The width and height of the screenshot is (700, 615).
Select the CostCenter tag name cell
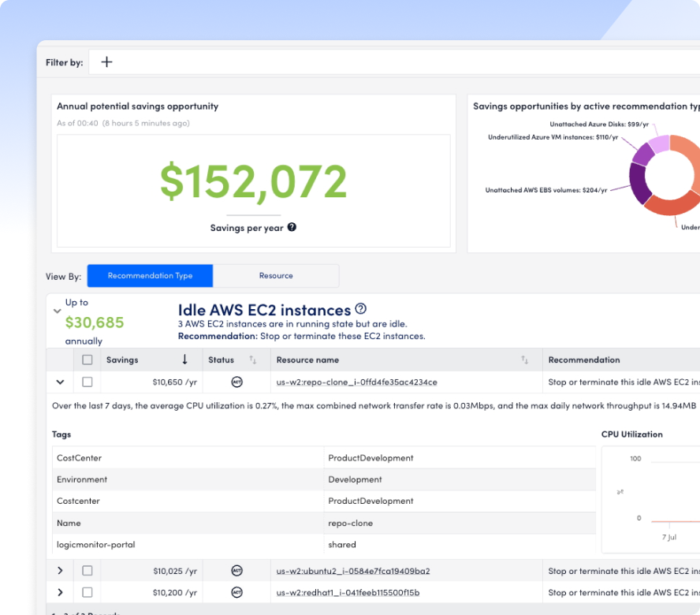(188, 458)
